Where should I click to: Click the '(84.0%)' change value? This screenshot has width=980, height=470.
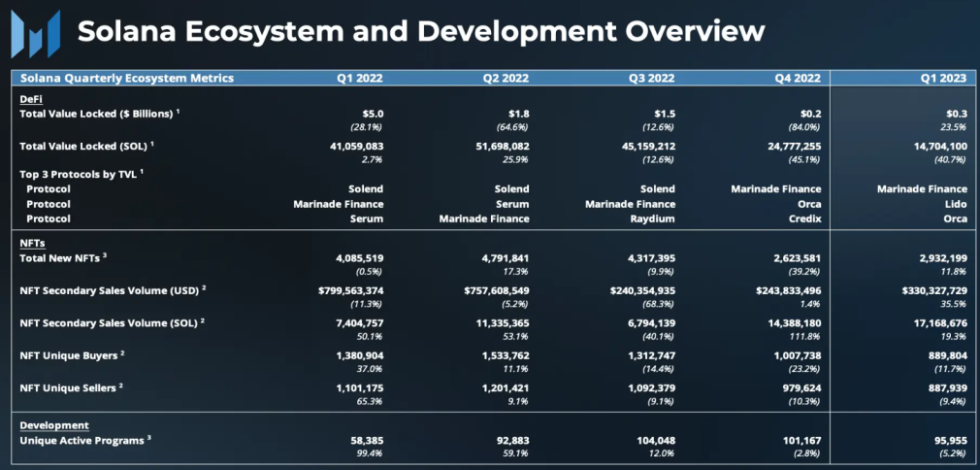click(804, 127)
